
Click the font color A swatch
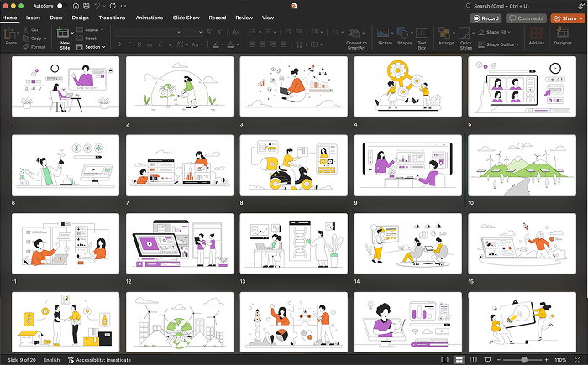tap(230, 44)
